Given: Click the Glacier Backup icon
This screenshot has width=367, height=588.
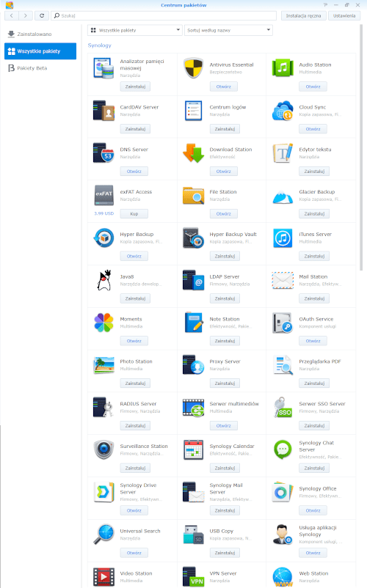Looking at the screenshot, I should pos(283,196).
